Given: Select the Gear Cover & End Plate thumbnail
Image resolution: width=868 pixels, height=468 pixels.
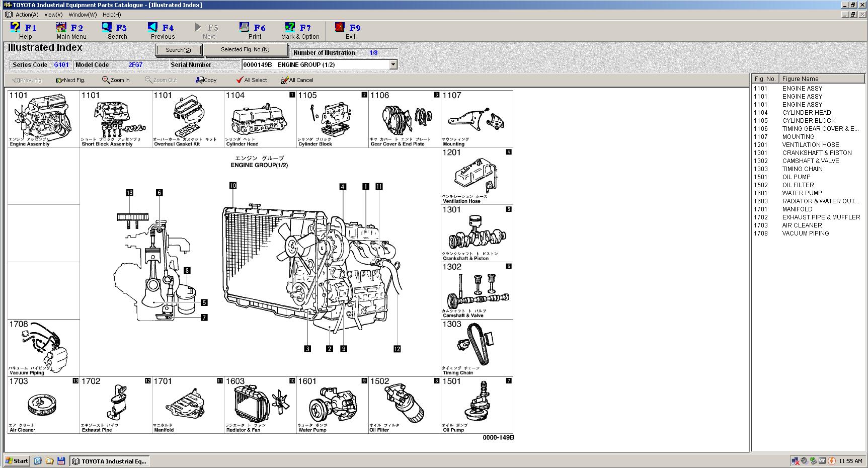Looking at the screenshot, I should click(x=405, y=119).
